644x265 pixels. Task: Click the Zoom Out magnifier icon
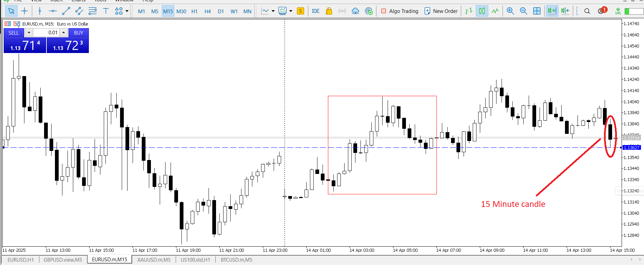[523, 11]
